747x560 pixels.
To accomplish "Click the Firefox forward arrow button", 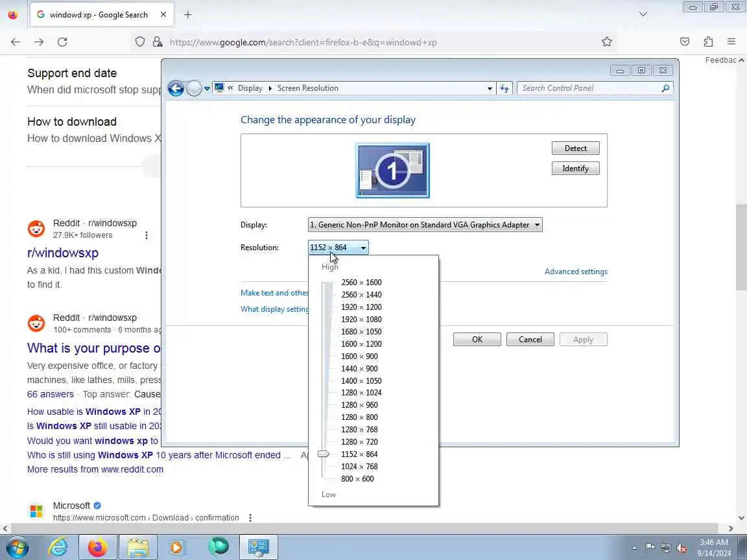I will point(39,42).
